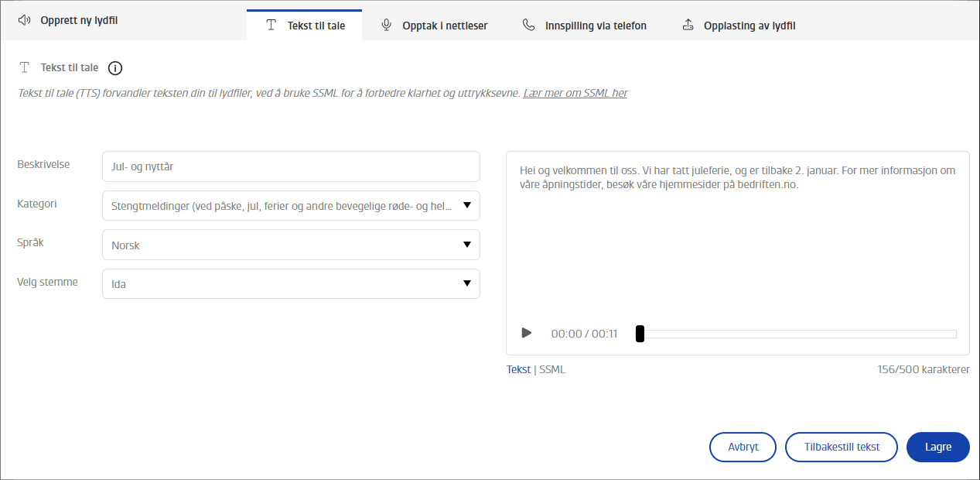Click the audio progress slider handle

click(x=640, y=334)
